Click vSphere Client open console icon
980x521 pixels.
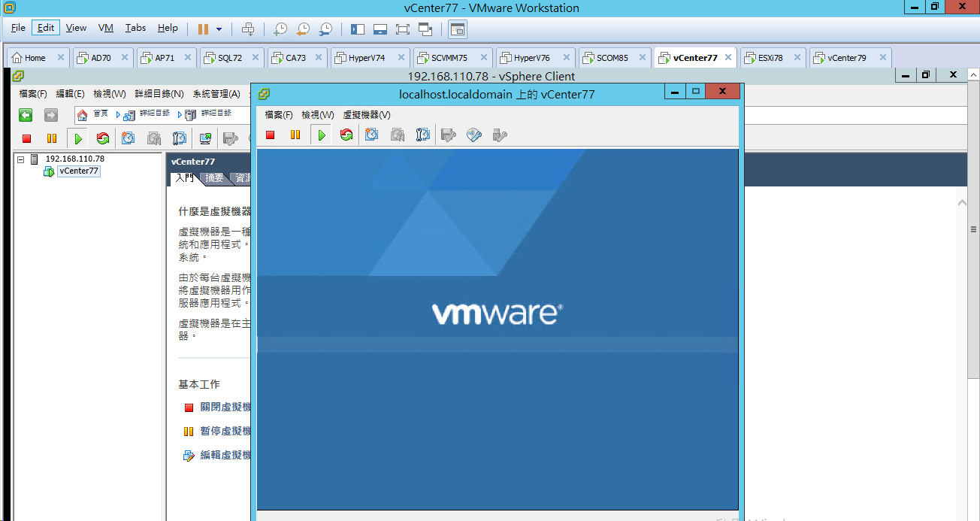205,138
